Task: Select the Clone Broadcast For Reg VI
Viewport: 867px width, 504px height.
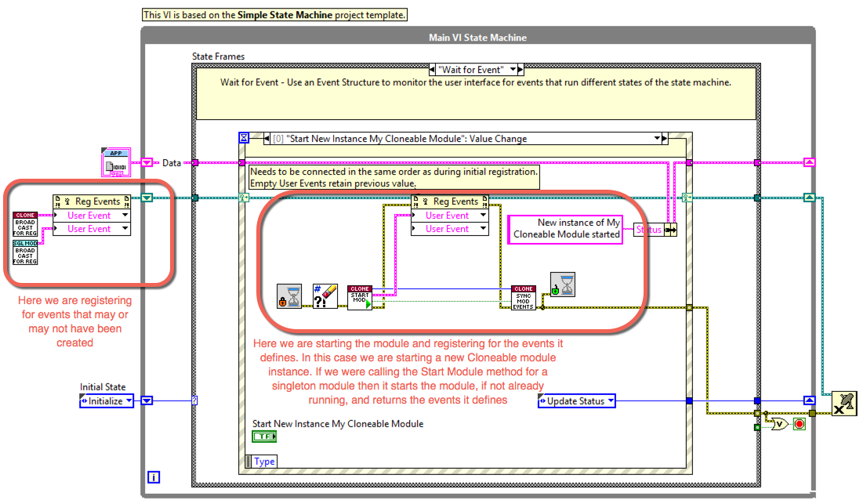Action: coord(25,225)
